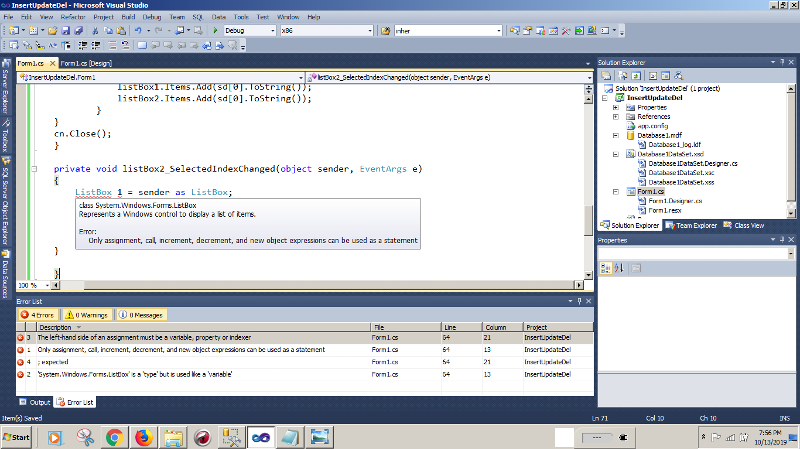Select Database1DataSet.Designer.cs in Solution Explorer
Viewport: 800px width, 449px height.
[x=693, y=163]
